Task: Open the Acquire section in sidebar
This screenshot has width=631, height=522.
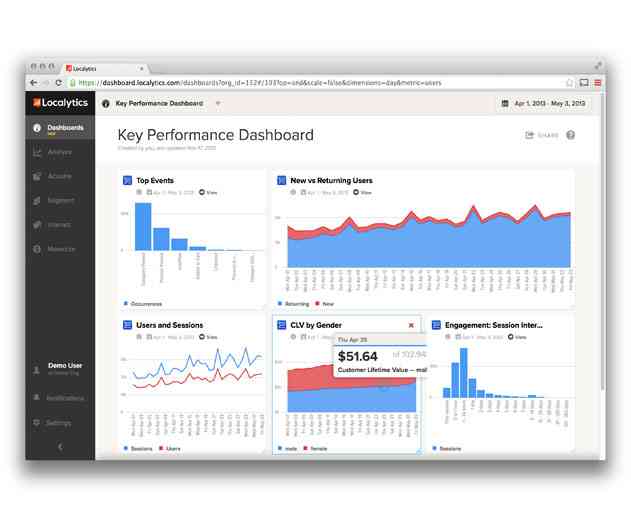Action: [x=60, y=176]
